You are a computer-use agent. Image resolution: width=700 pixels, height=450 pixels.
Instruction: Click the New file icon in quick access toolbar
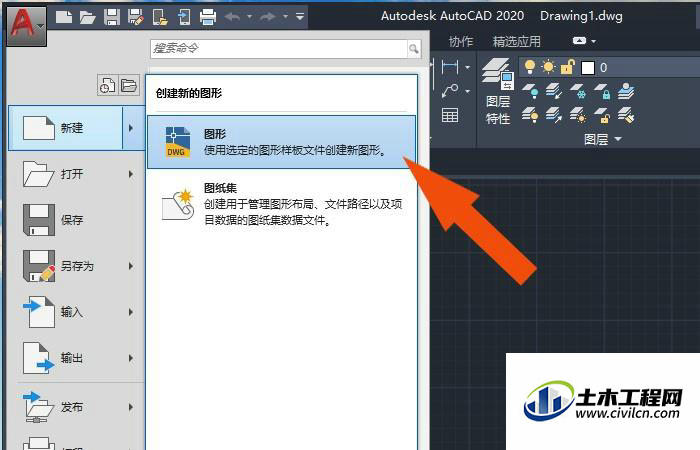(x=63, y=17)
